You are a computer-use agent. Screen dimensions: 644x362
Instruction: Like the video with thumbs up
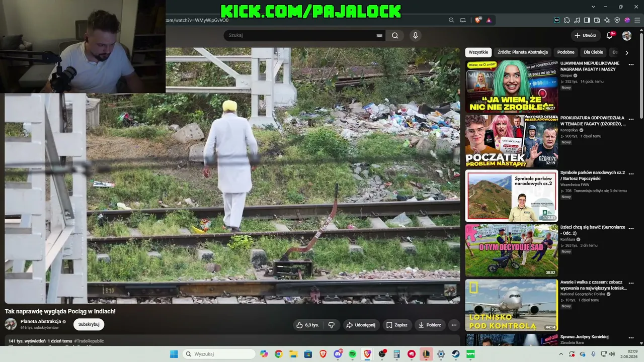[x=307, y=325]
